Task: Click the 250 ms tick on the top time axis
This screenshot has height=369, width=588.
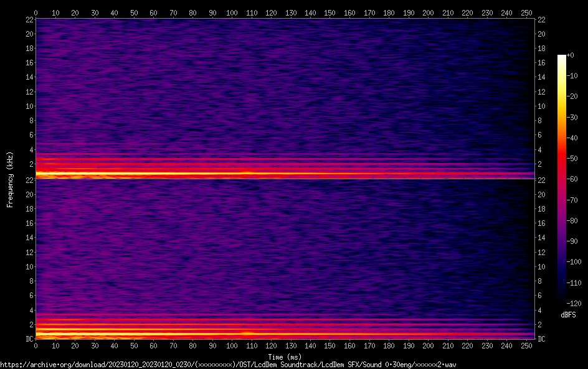Action: tap(526, 12)
